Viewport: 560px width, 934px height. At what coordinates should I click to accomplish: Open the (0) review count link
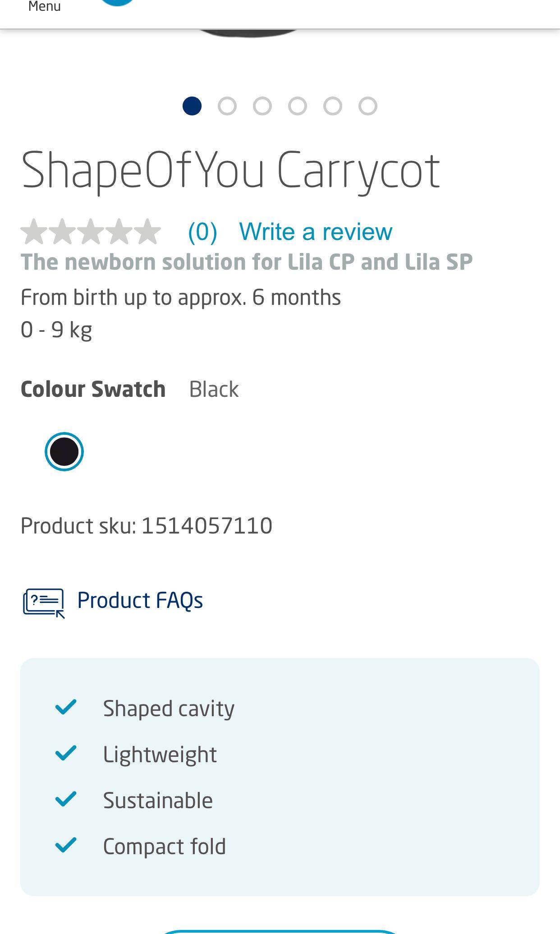[x=202, y=232]
